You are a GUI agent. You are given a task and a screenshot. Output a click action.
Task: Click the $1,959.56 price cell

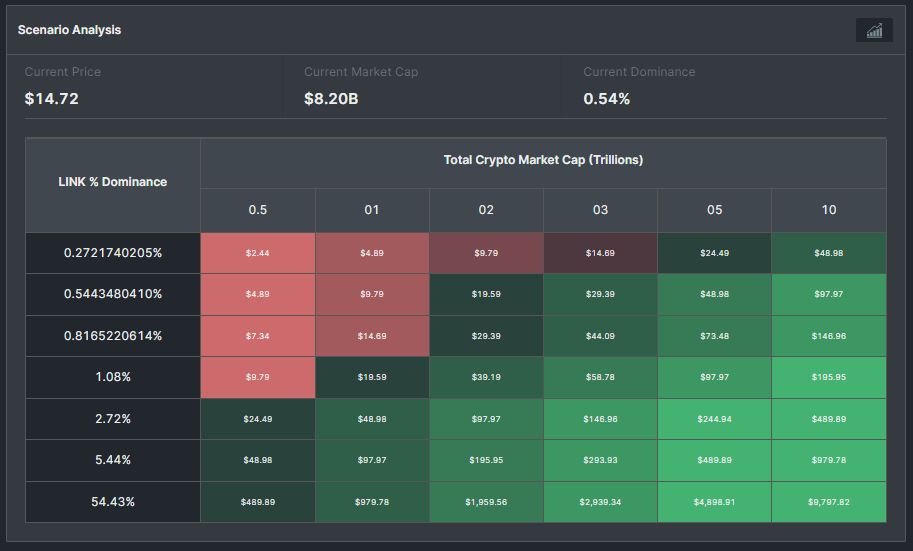pyautogui.click(x=486, y=502)
